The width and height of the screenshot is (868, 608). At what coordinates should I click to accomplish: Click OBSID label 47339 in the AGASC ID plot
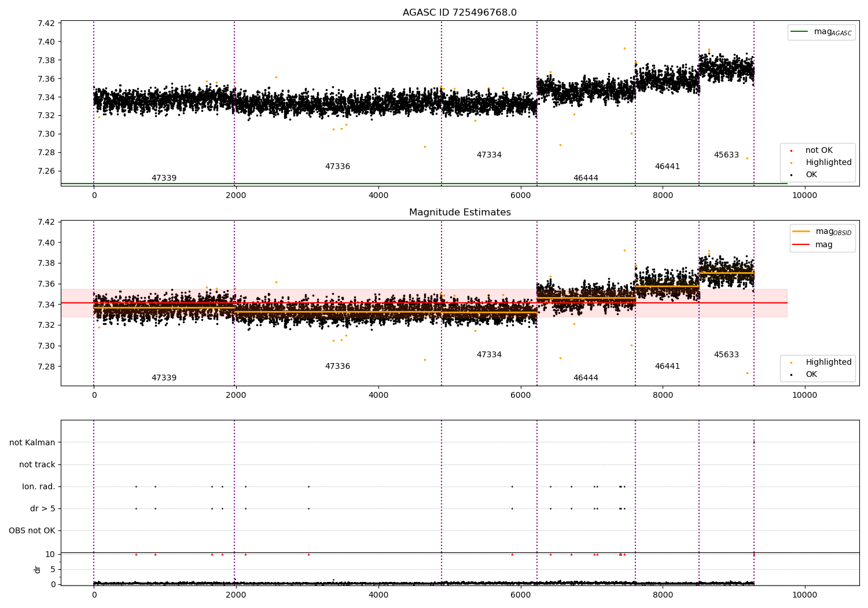[x=164, y=178]
